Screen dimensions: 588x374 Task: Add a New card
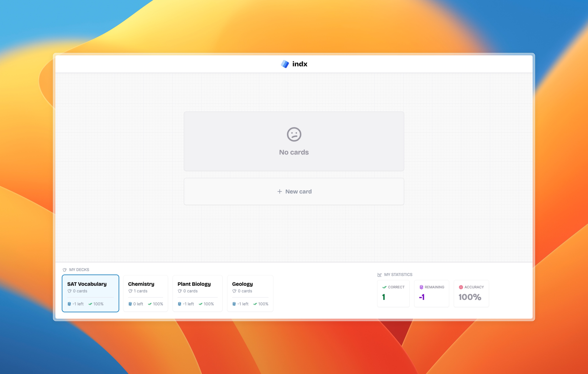tap(294, 191)
